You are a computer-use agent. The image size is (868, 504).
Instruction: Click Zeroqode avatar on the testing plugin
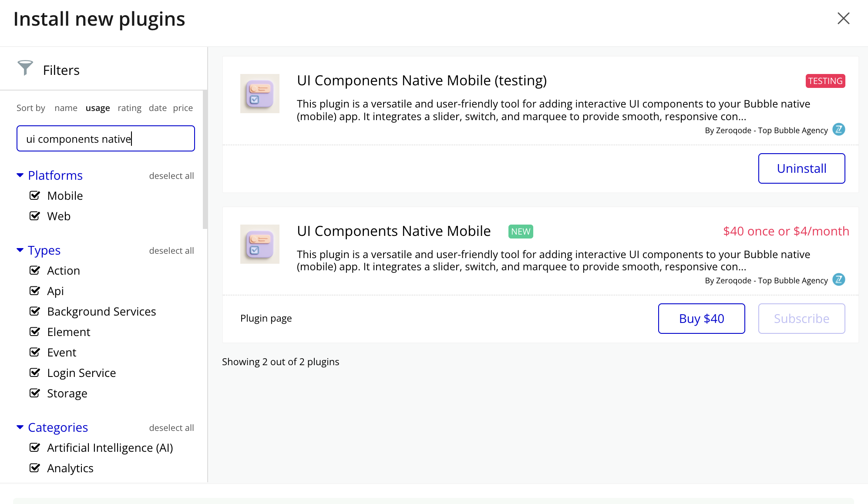coord(838,130)
